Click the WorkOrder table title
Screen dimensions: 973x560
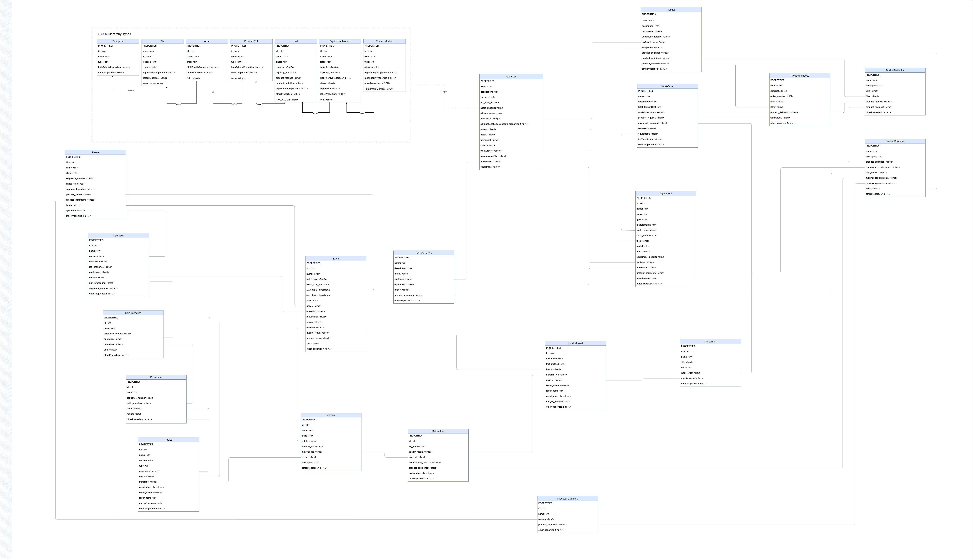coord(667,87)
